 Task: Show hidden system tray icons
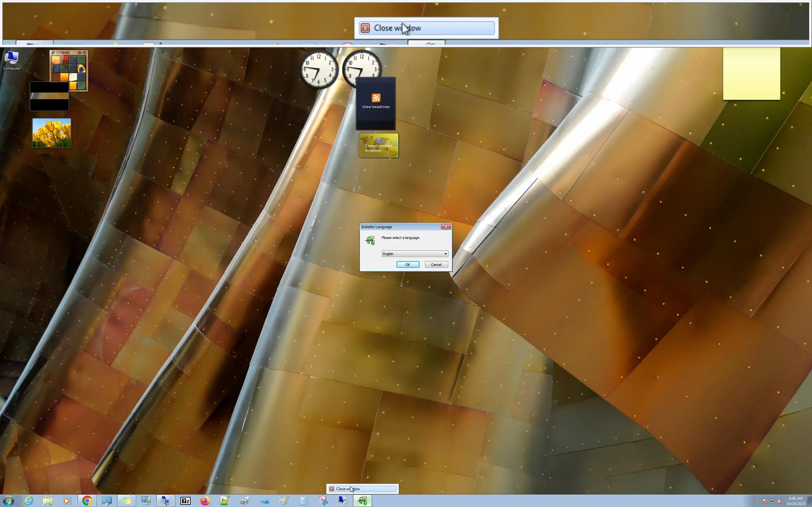click(756, 501)
